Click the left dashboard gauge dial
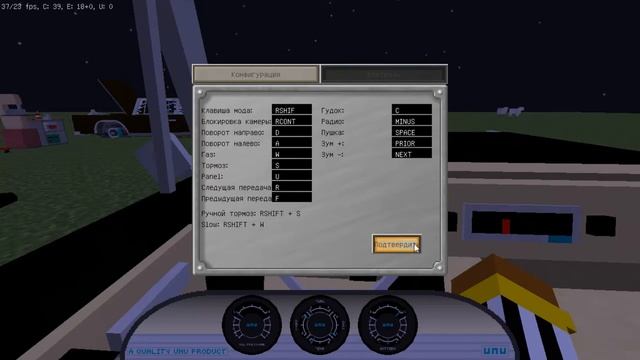Viewport: 640px width, 360px height. pos(251,325)
